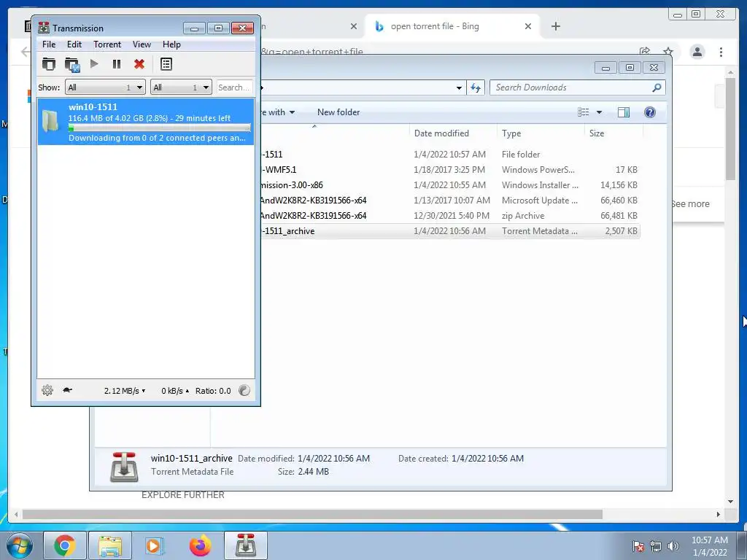Remove torrent with the red X icon
Viewport: 747px width, 560px height.
[x=139, y=64]
